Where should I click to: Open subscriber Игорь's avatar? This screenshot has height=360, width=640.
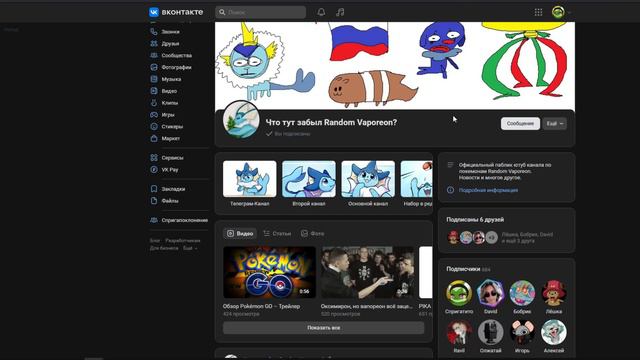522,332
